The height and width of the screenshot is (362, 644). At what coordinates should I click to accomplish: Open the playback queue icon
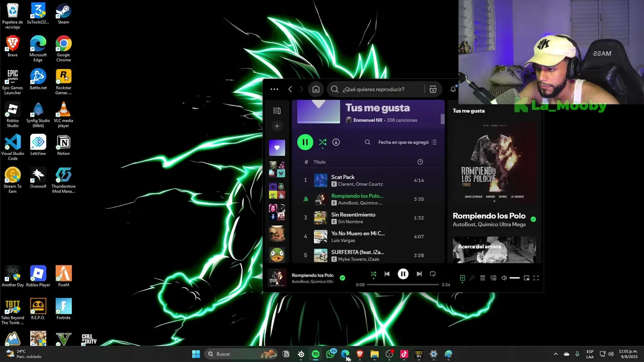click(x=482, y=278)
